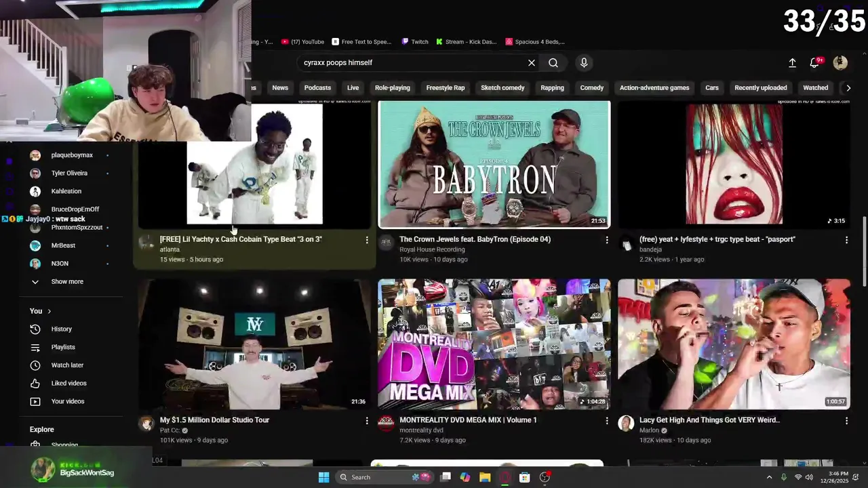Open options for Studio Tour video
The height and width of the screenshot is (488, 868).
[x=367, y=421]
